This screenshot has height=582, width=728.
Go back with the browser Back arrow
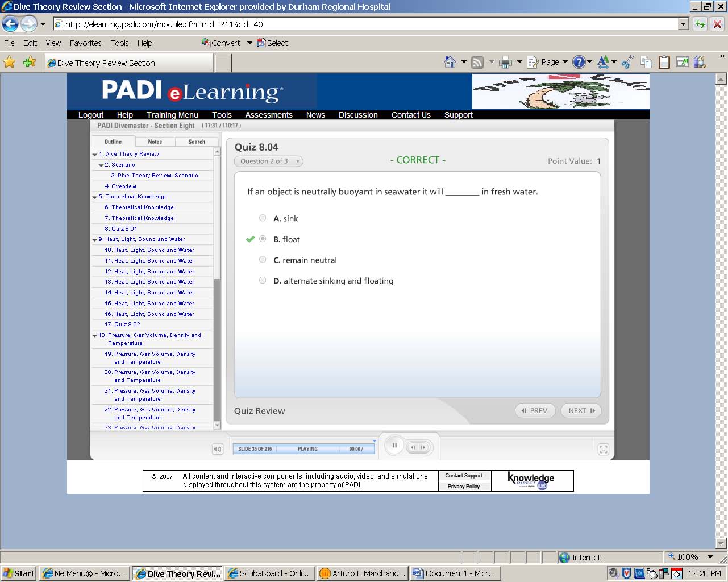pyautogui.click(x=10, y=24)
